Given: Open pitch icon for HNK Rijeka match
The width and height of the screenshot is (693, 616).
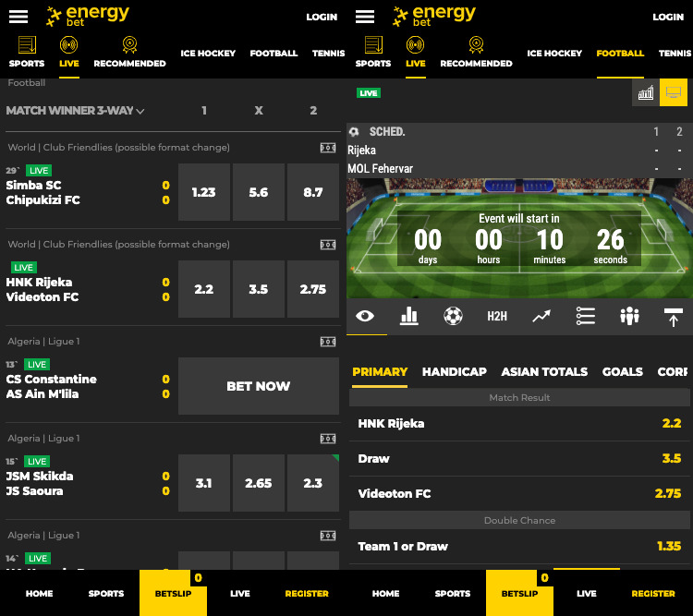Looking at the screenshot, I should coord(328,245).
